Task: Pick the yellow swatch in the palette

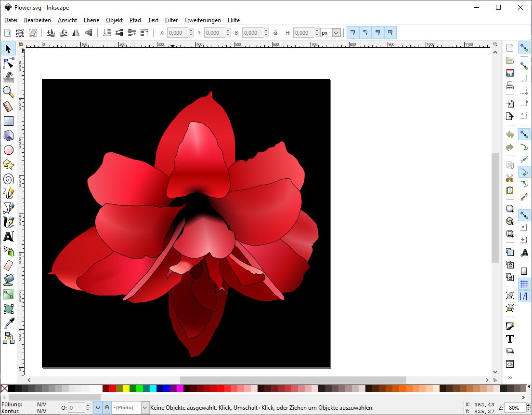Action: tap(126, 388)
